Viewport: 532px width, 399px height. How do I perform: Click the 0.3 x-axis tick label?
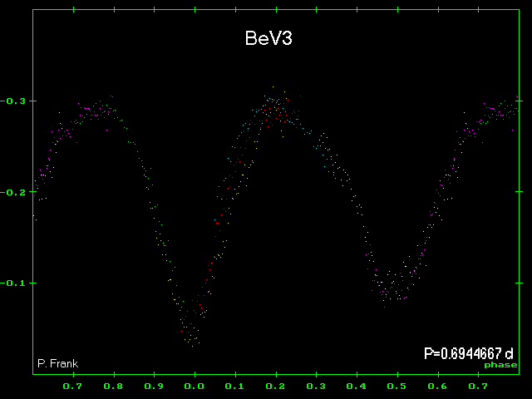[316, 387]
